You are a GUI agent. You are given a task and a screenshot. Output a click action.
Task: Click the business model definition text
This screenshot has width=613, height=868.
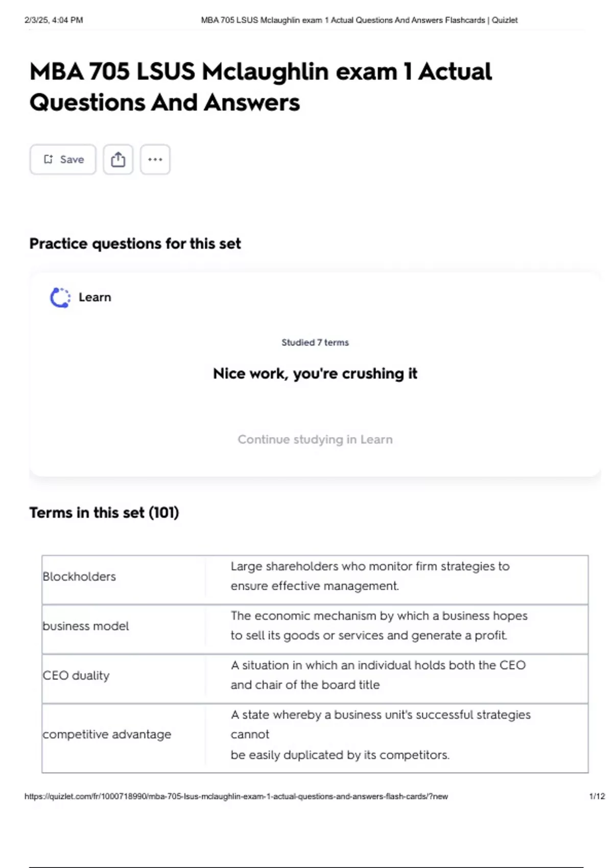379,625
